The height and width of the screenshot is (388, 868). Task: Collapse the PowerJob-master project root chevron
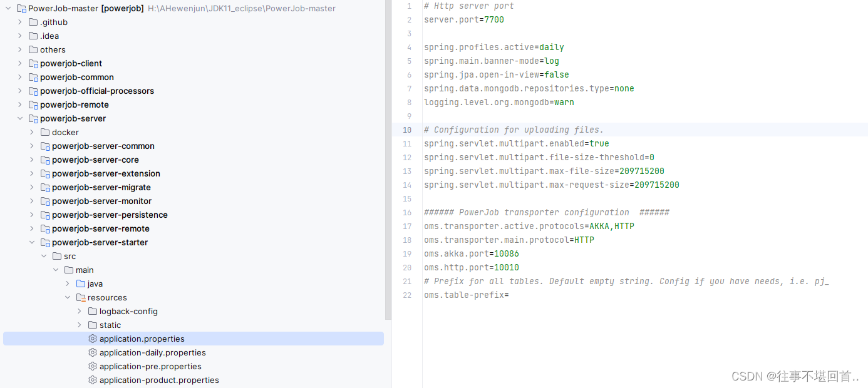tap(8, 8)
